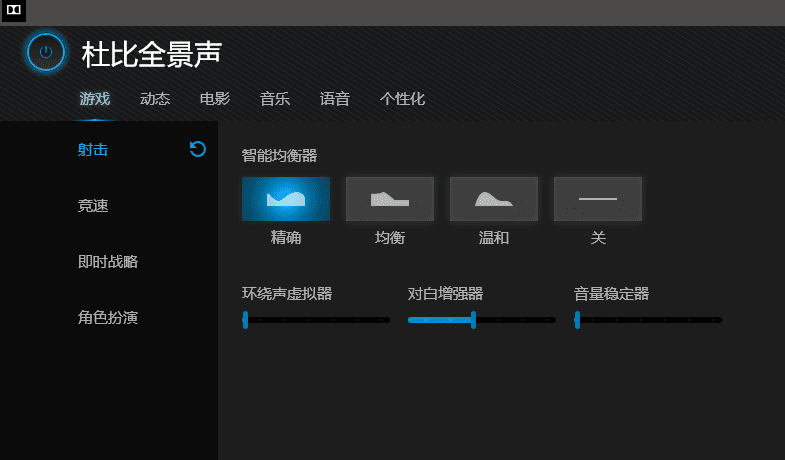The image size is (785, 460).
Task: Click the 音量稳定器 slider track
Action: coord(648,320)
